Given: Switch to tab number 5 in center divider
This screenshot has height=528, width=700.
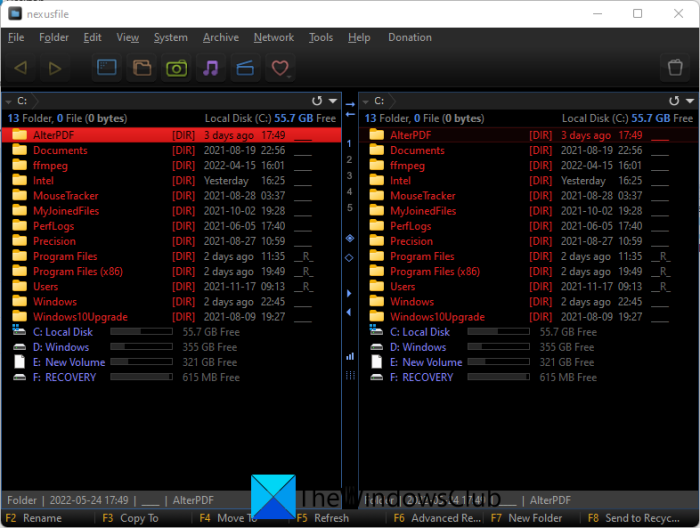Looking at the screenshot, I should tap(349, 208).
